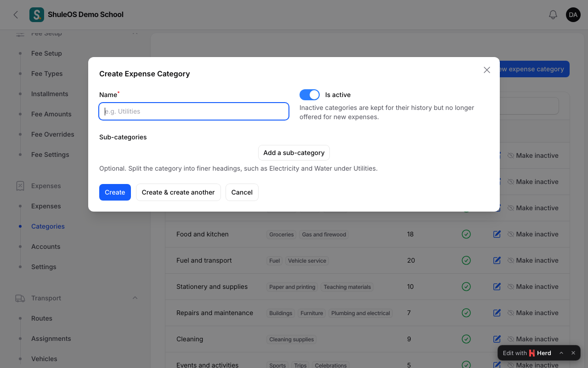Make Stationery and supplies inactive

point(533,287)
